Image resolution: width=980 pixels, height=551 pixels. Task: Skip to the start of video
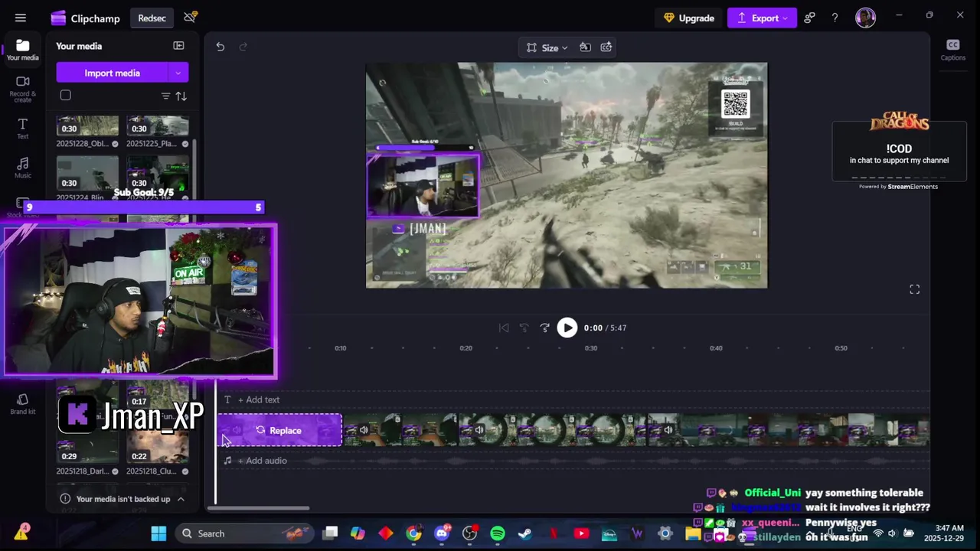(504, 328)
